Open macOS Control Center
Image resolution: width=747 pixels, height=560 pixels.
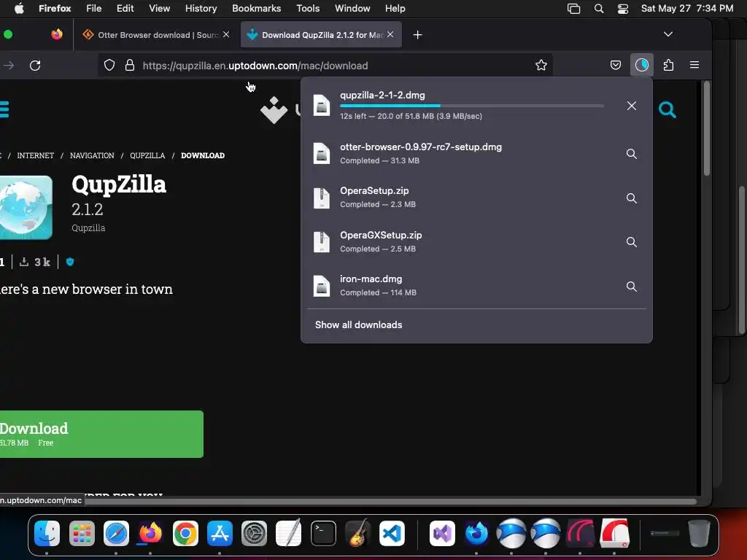[x=623, y=9]
